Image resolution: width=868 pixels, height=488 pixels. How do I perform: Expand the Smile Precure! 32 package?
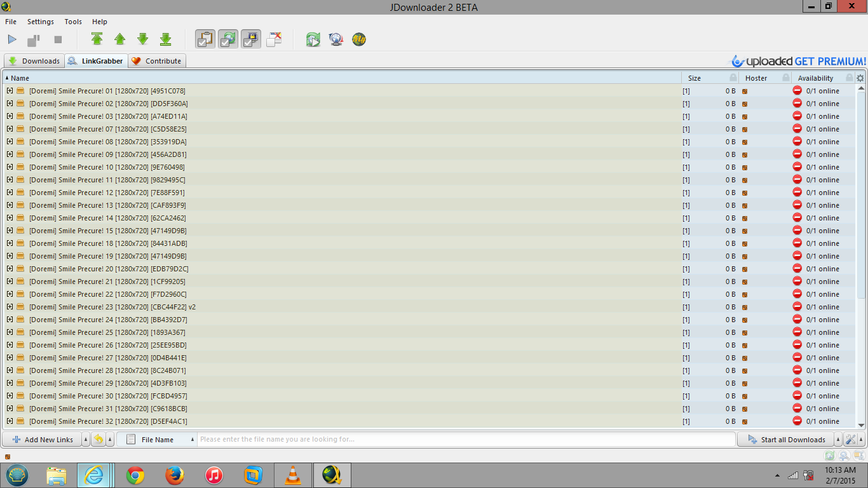click(10, 421)
